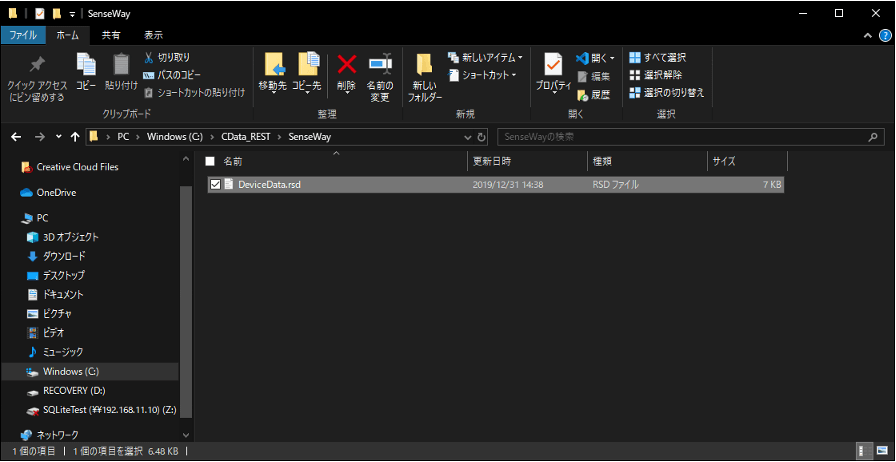Screen dimensions: 896x462
Task: Navigate back with left arrow
Action: pos(16,137)
